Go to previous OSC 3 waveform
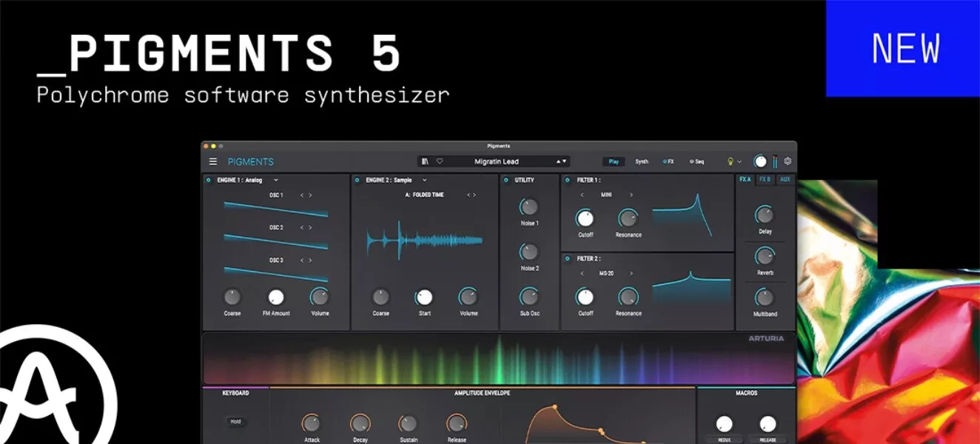The width and height of the screenshot is (980, 444). pos(301,260)
